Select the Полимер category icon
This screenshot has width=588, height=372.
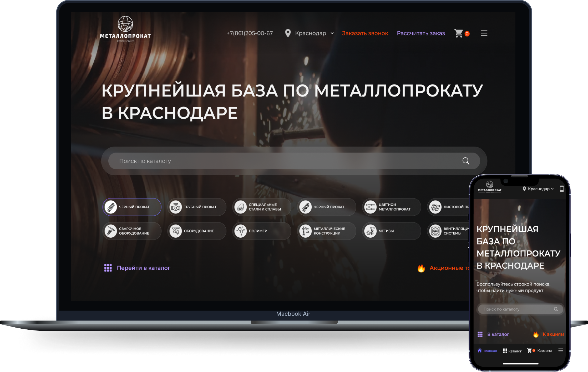click(x=241, y=231)
